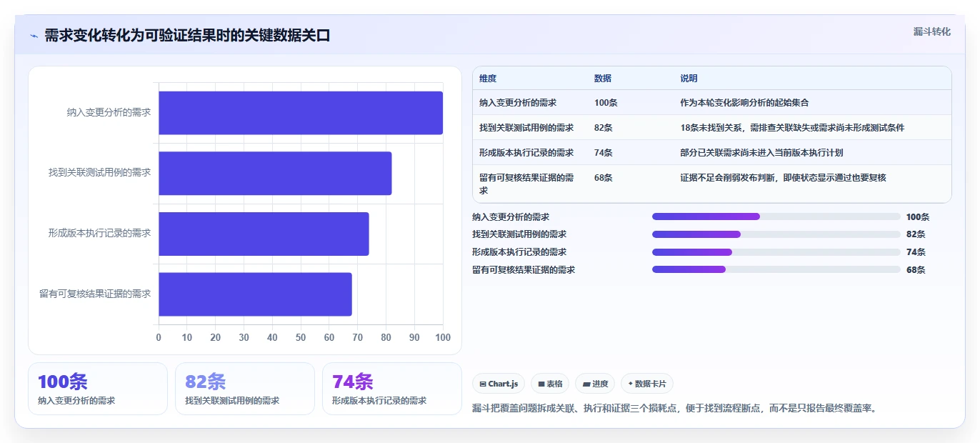The image size is (980, 443).
Task: Click description starting with 18条未找到关系
Action: pos(793,128)
